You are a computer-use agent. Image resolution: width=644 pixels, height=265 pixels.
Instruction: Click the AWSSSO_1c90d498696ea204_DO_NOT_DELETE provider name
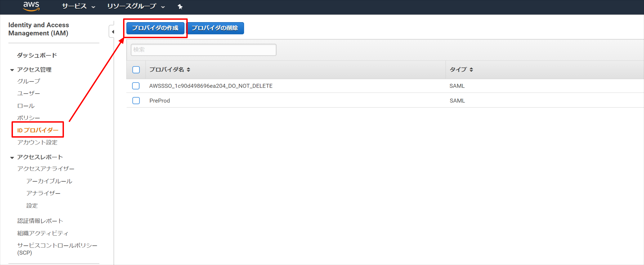[211, 86]
